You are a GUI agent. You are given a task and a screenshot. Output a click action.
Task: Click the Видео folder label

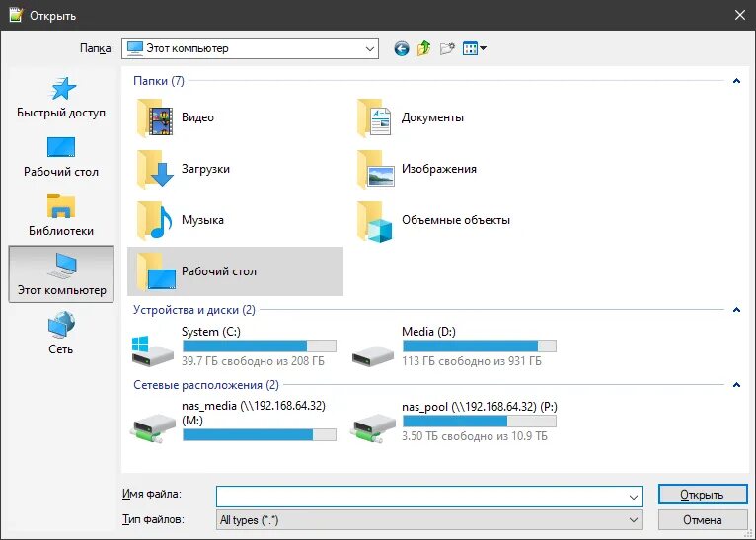[197, 117]
